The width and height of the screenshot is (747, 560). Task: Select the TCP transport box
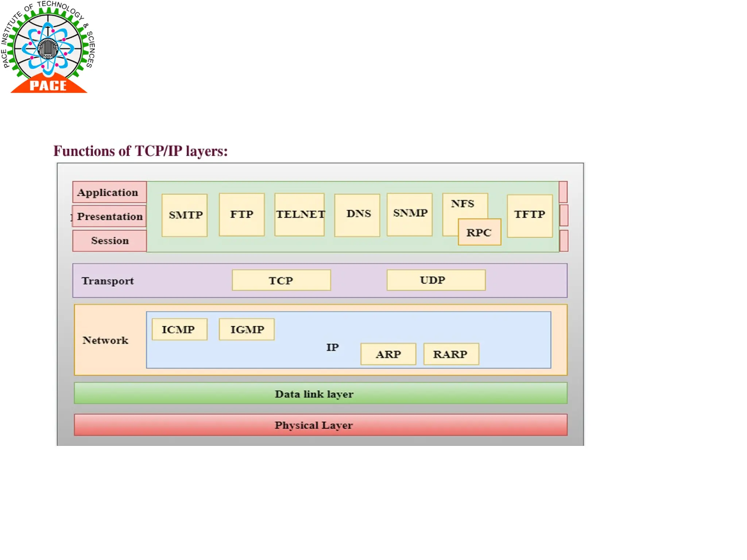(281, 280)
